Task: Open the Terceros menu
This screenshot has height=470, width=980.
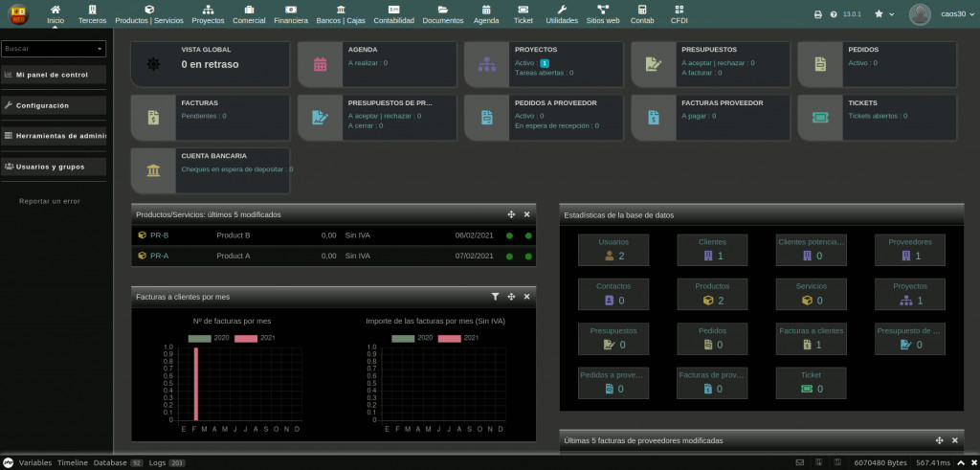Action: click(x=93, y=13)
